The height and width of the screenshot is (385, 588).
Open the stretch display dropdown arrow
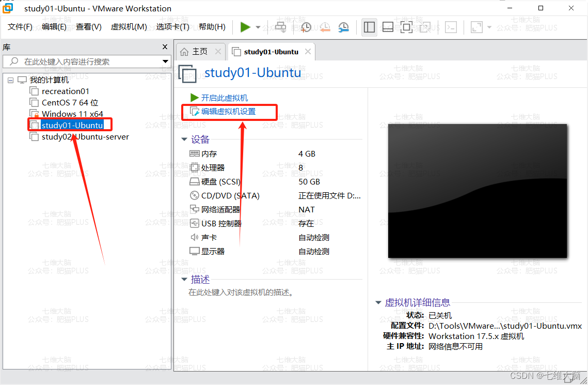[x=489, y=27]
